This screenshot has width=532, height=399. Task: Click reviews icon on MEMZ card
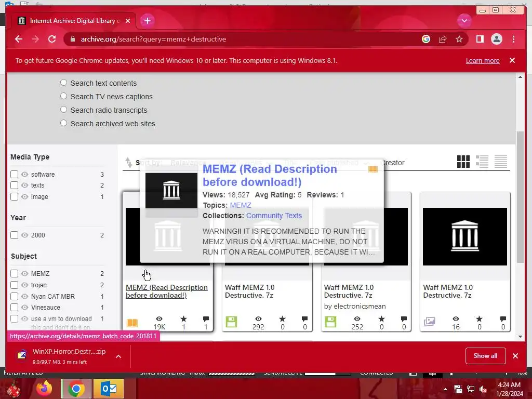(x=206, y=318)
